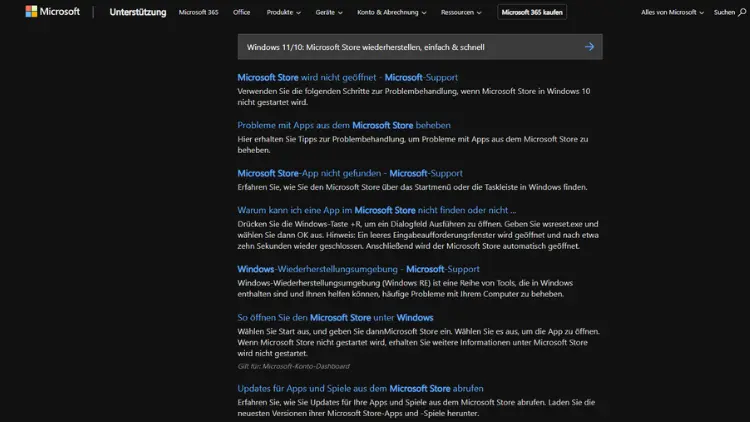
Task: Open 'Windows-Wiederherstellungsumgebung' result
Action: click(358, 269)
